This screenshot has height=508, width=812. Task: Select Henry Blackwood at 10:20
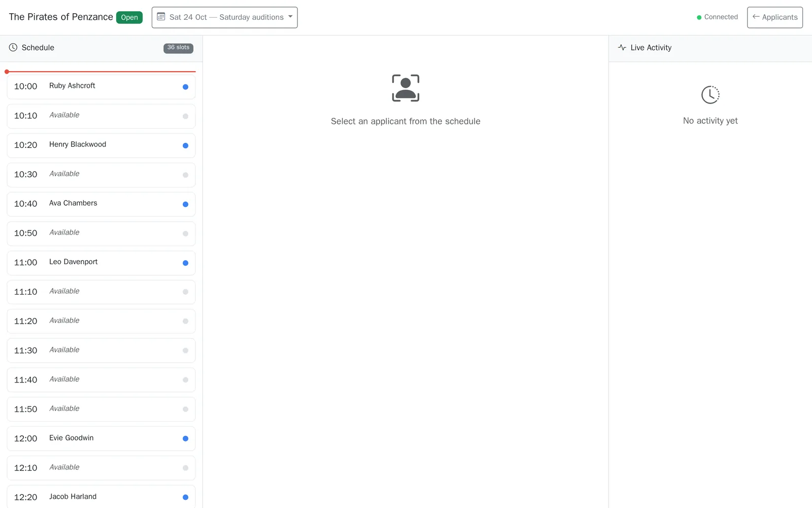(101, 145)
